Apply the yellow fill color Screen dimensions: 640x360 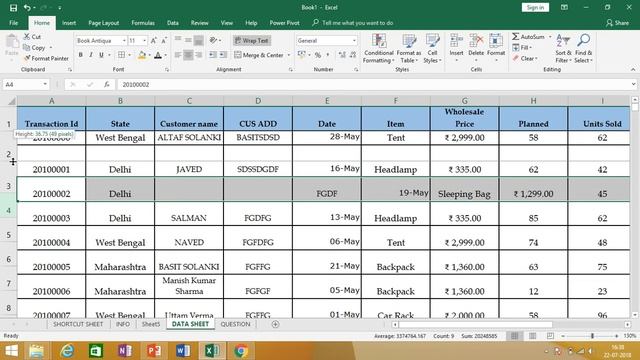[142, 55]
